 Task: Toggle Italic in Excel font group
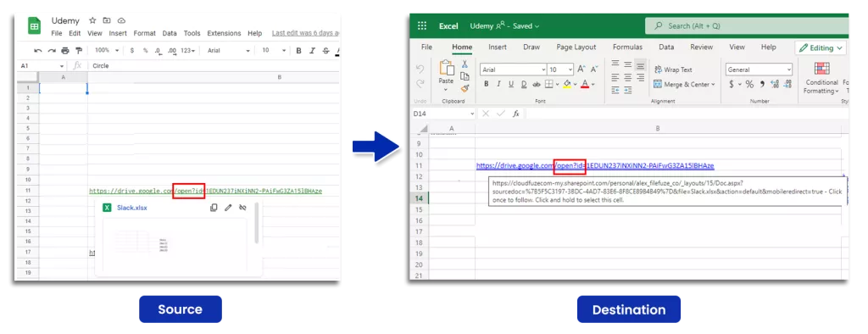(498, 84)
